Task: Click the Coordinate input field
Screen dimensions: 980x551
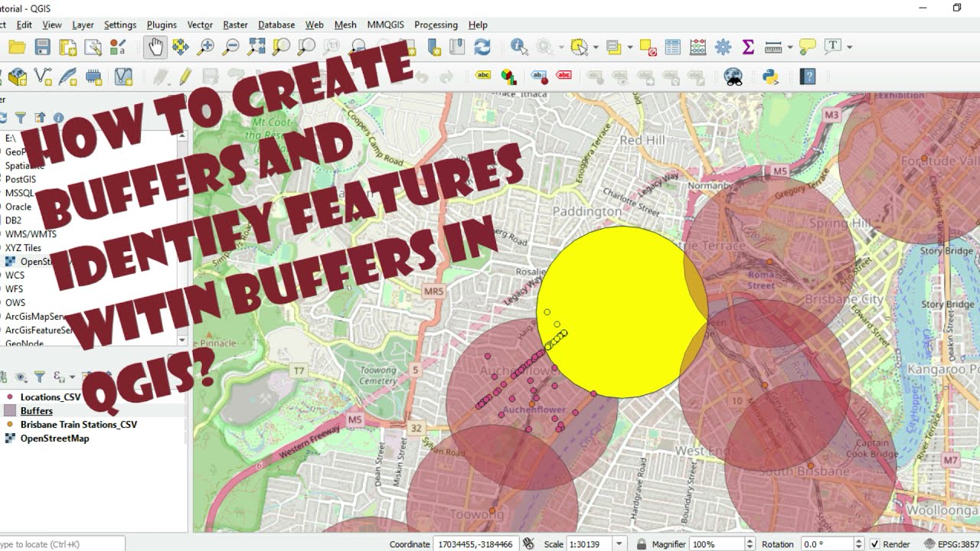Action: (x=475, y=544)
